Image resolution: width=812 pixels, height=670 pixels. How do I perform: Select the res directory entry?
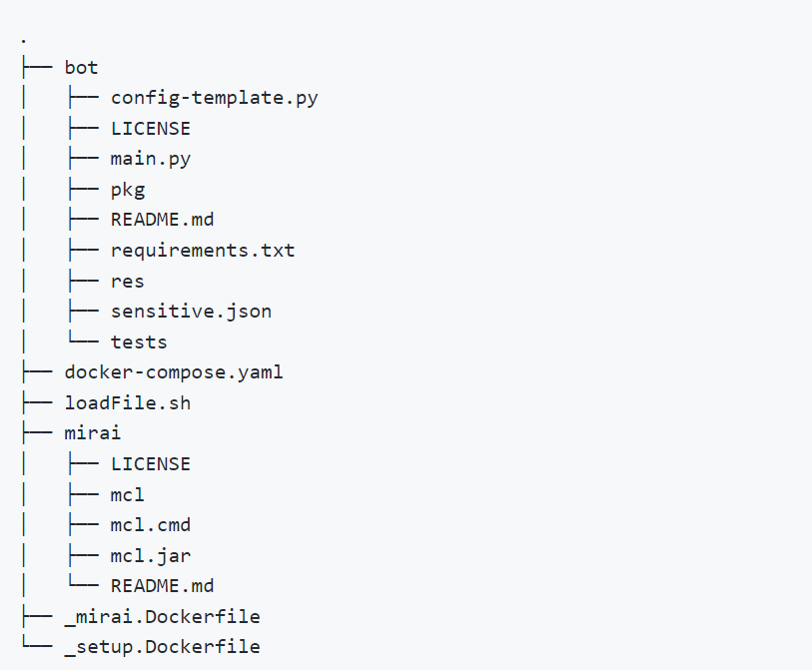point(128,281)
